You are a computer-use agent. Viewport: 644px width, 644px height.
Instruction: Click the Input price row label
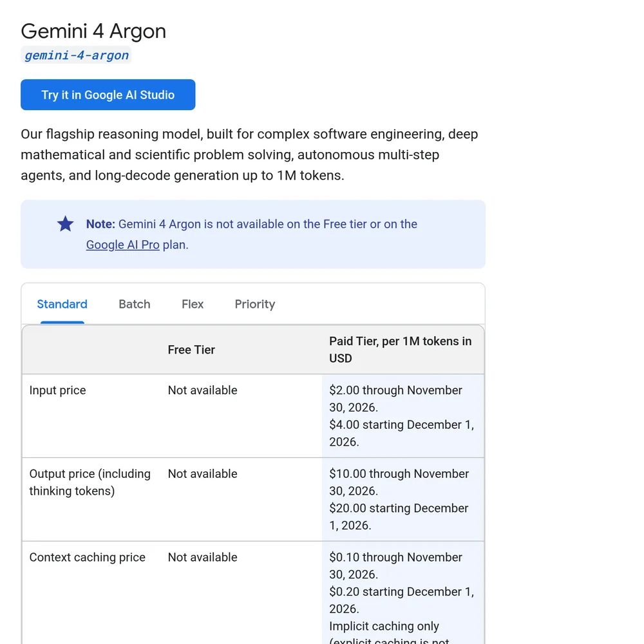coord(57,390)
